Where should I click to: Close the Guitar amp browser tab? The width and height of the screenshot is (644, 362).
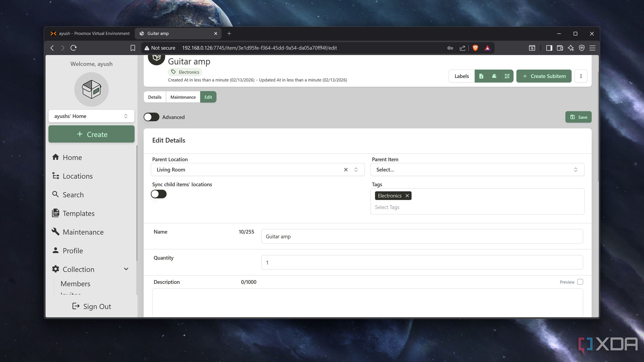216,34
